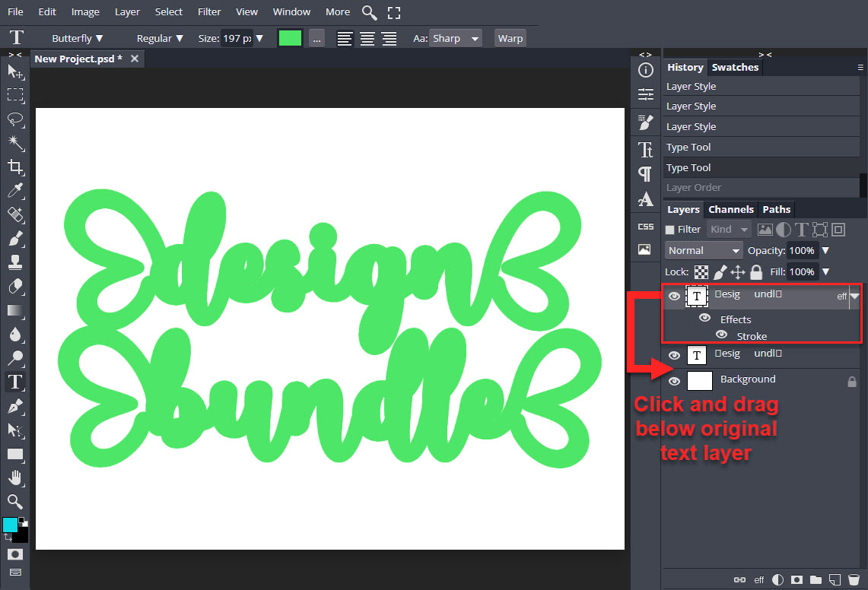This screenshot has height=590, width=868.
Task: Align text to center
Action: coord(367,38)
